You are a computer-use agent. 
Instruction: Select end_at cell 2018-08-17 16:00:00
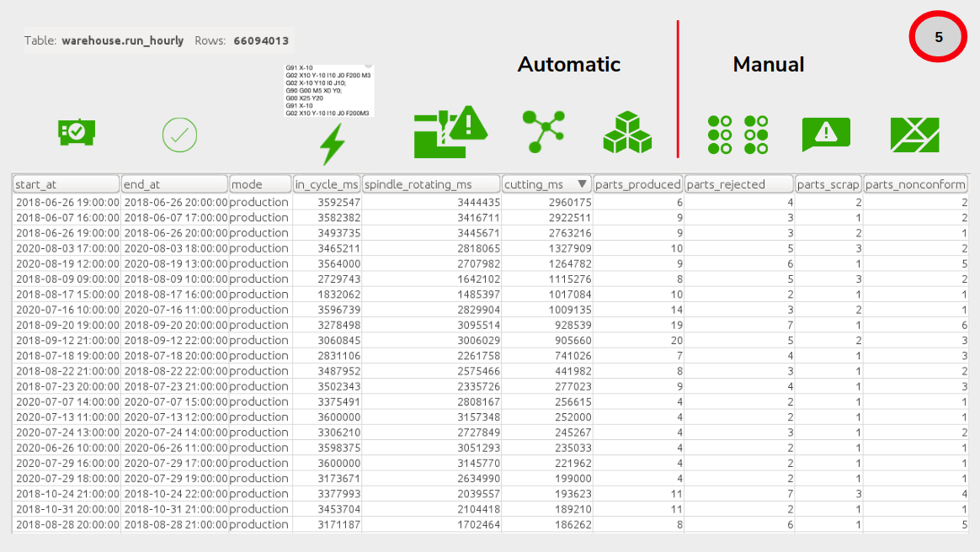tap(175, 295)
